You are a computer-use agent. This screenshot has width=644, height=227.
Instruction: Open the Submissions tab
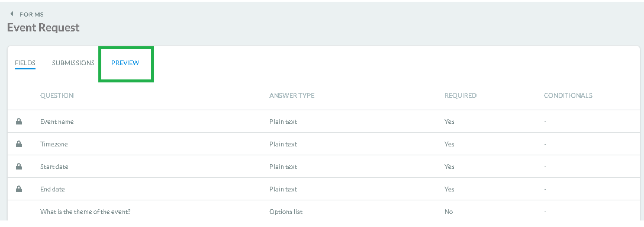73,63
